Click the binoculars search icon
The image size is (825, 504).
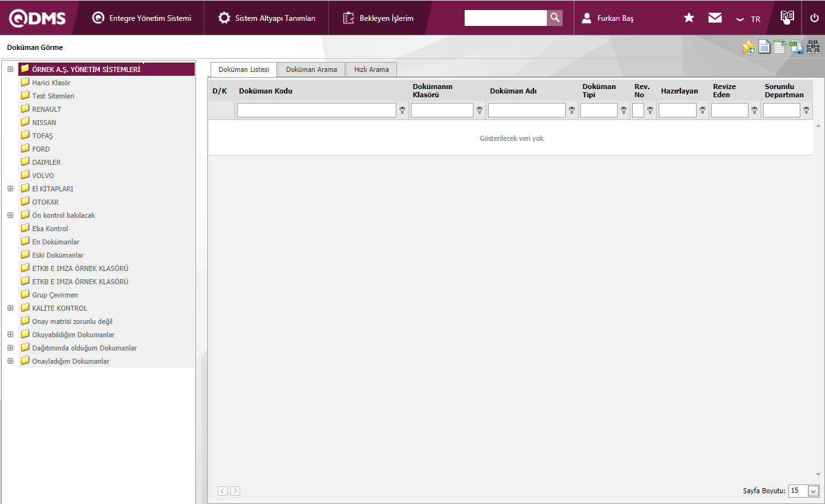tap(813, 47)
